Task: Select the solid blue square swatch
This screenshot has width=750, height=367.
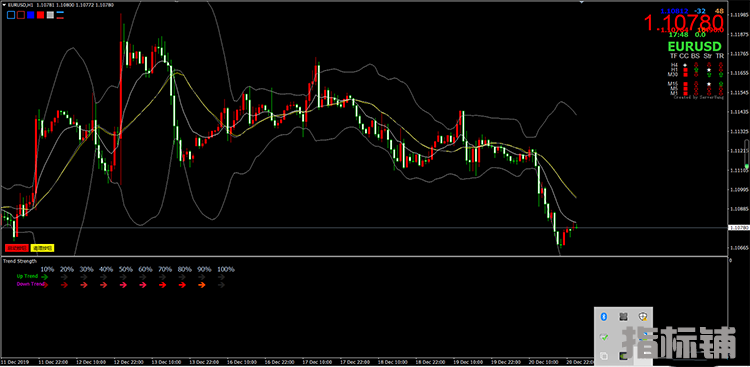Action: coord(31,15)
